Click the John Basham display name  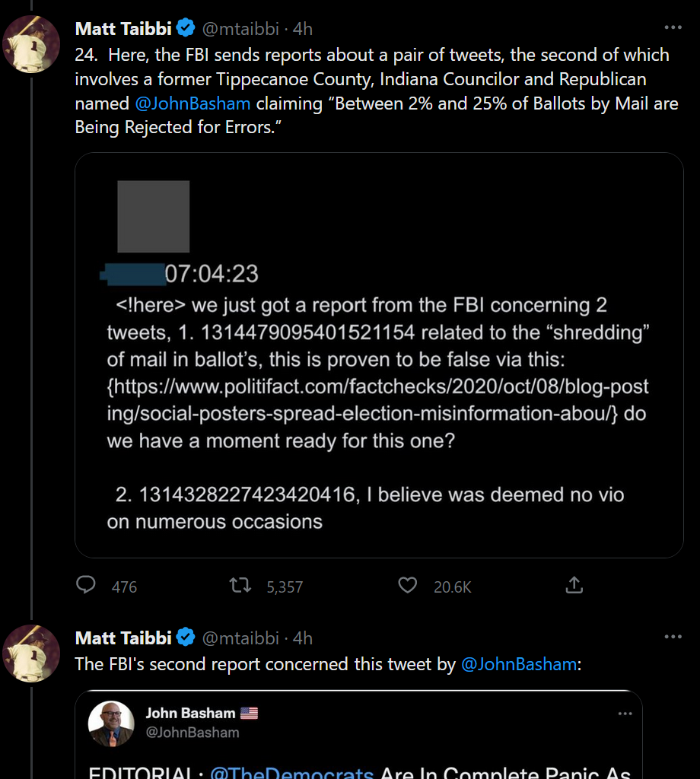(x=191, y=714)
